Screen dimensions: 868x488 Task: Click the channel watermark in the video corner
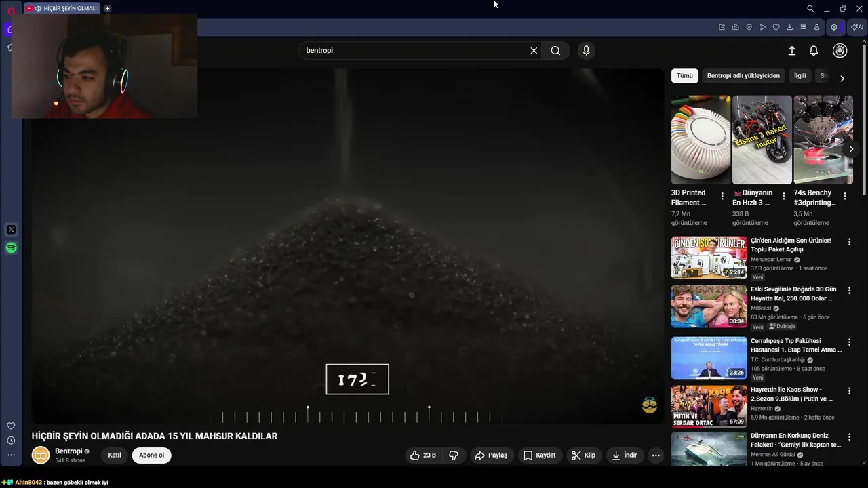coord(650,405)
